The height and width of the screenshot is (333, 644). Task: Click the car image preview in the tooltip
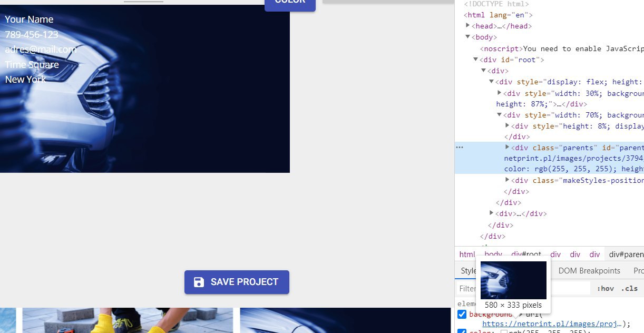tap(513, 280)
